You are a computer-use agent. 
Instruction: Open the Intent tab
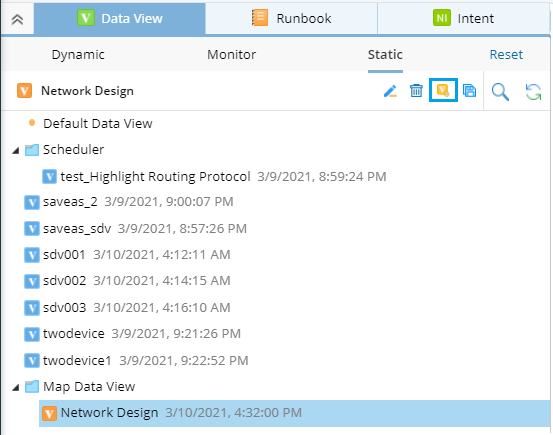pos(463,18)
